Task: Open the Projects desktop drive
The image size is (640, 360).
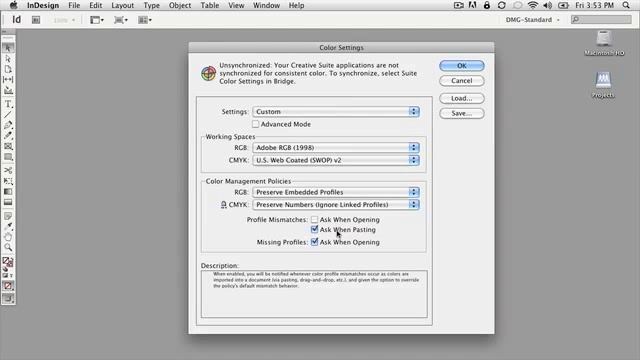Action: pos(603,85)
